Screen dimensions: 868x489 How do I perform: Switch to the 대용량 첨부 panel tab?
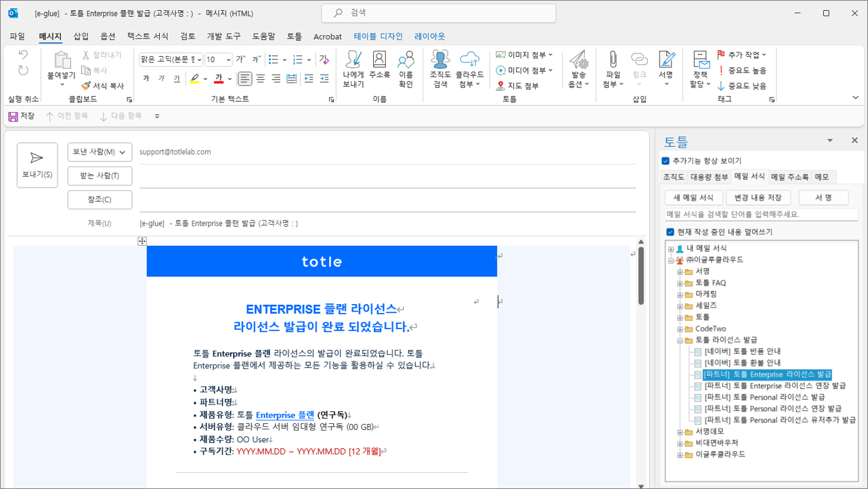(x=709, y=177)
